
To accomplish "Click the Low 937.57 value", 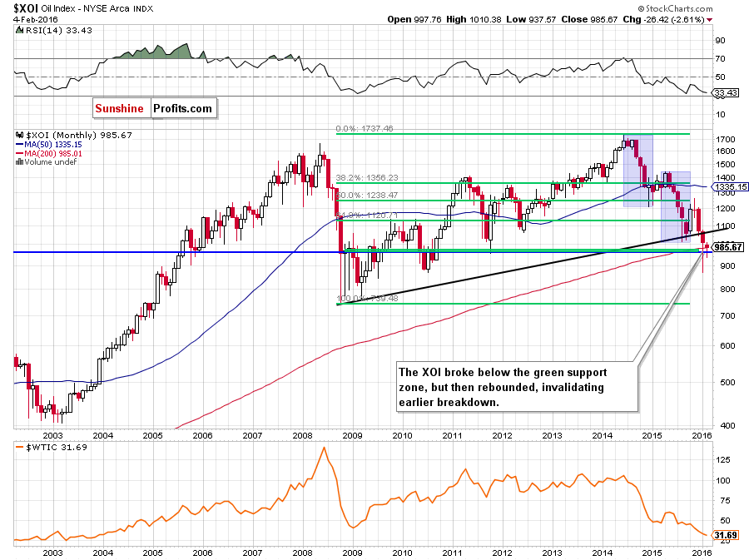I will pyautogui.click(x=531, y=20).
